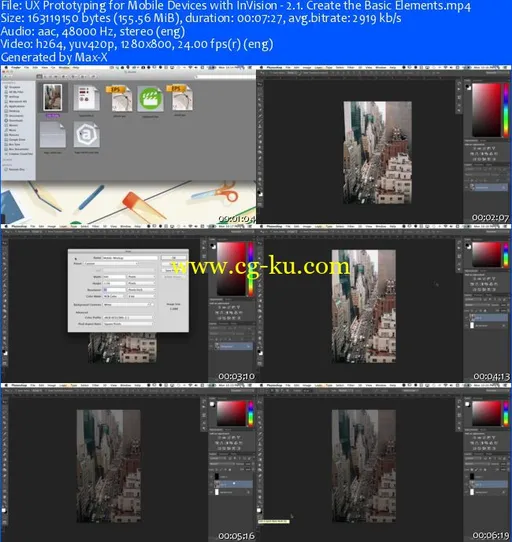Click toolbox foreground/background swatches in frame 00:06:19
This screenshot has height=542, width=512.
260,510
